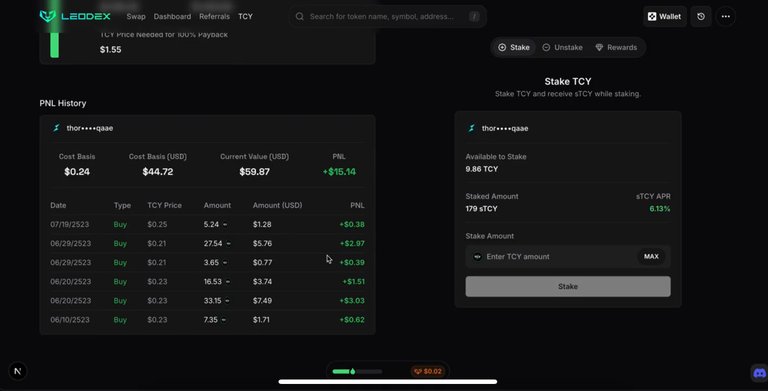This screenshot has width=768, height=391.
Task: Click the 07/19/2523 date cell
Action: coord(70,224)
